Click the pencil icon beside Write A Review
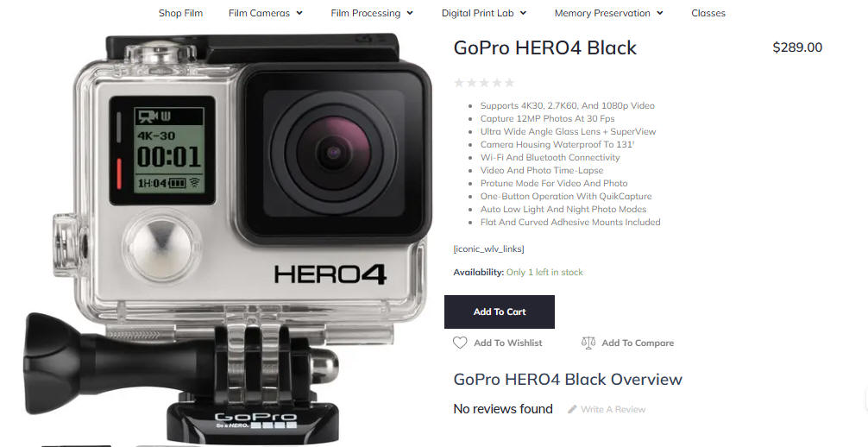Viewport: 868px width, 447px height. pyautogui.click(x=572, y=409)
